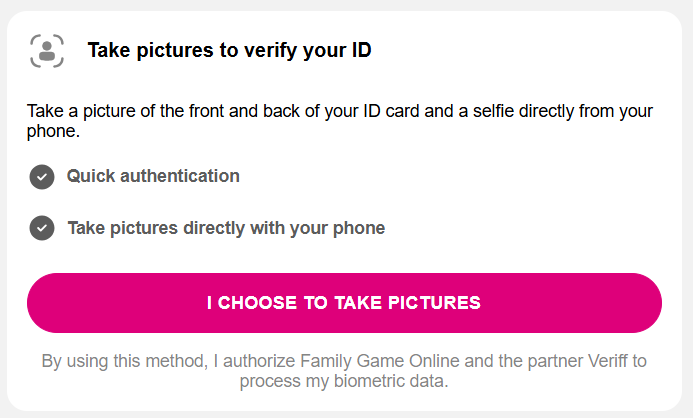Click the face scan selfie icon
The image size is (693, 418).
[47, 51]
